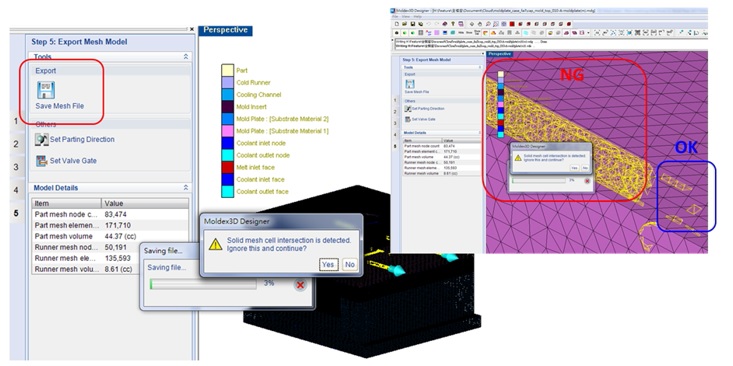Click Yes in Moldex3D Designer dialog

pos(328,265)
